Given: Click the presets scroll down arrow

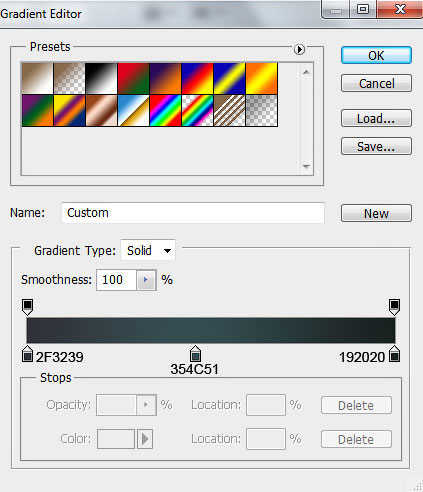Looking at the screenshot, I should [x=306, y=166].
